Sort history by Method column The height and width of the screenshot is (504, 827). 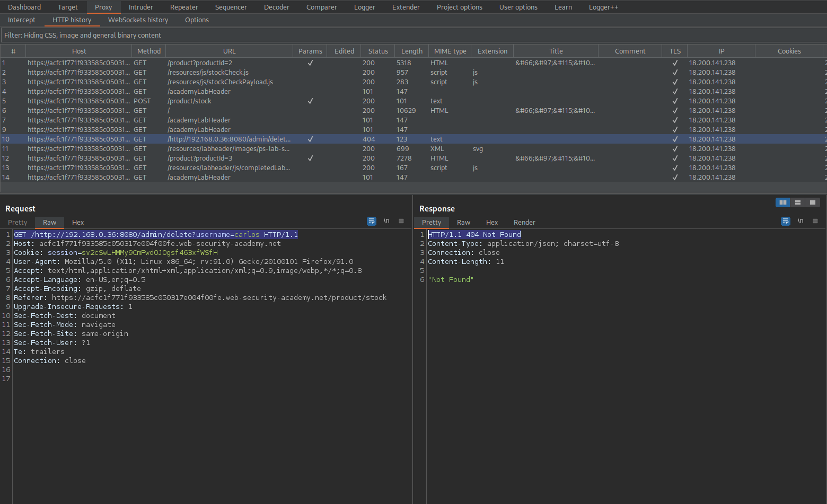149,51
